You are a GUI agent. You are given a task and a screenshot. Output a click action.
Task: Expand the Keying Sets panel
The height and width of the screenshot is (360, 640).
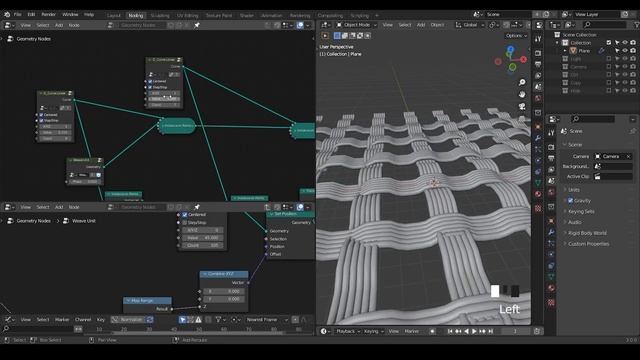581,211
